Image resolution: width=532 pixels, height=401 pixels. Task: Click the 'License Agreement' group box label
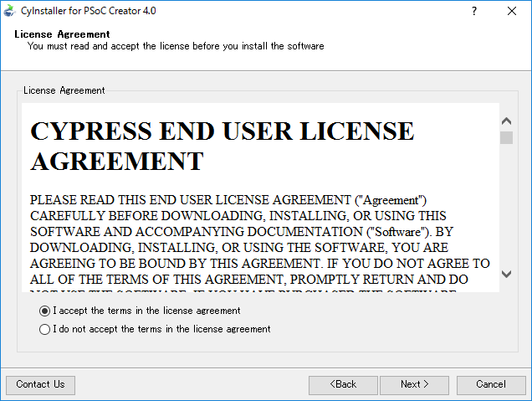(64, 90)
